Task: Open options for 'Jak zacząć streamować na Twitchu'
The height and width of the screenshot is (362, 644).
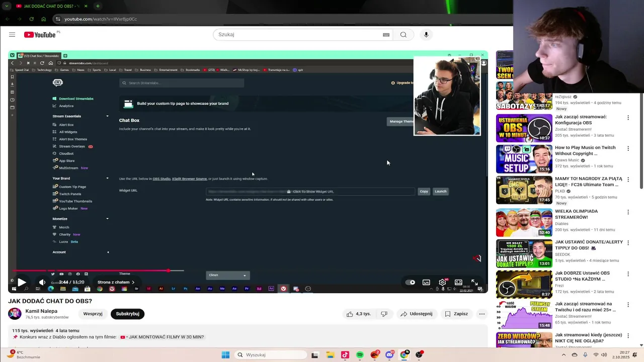Action: [628, 306]
